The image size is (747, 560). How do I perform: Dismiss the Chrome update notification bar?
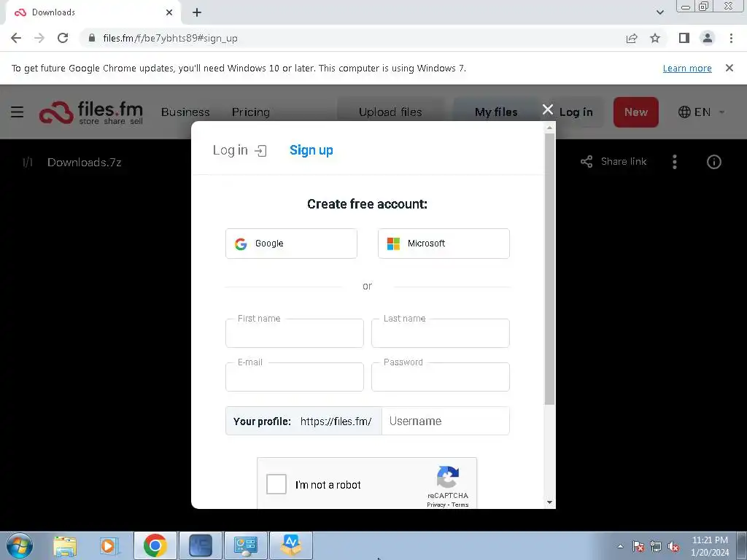(729, 68)
